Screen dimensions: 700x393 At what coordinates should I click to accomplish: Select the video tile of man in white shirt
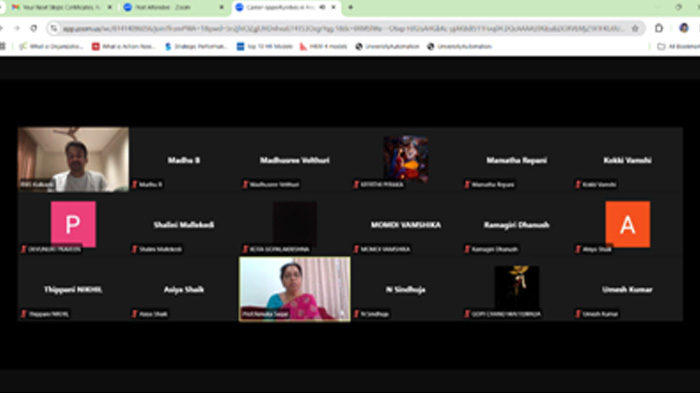point(73,159)
